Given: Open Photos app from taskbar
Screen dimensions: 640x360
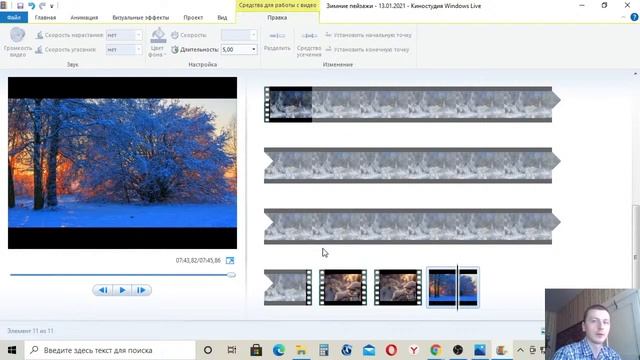Looking at the screenshot, I should 480,350.
